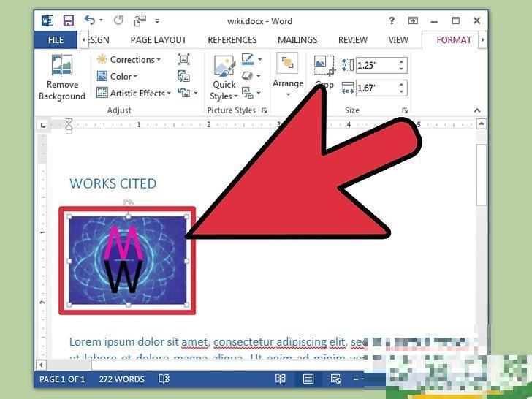Screen dimensions: 532x399
Task: Undo the last action
Action: [89, 20]
